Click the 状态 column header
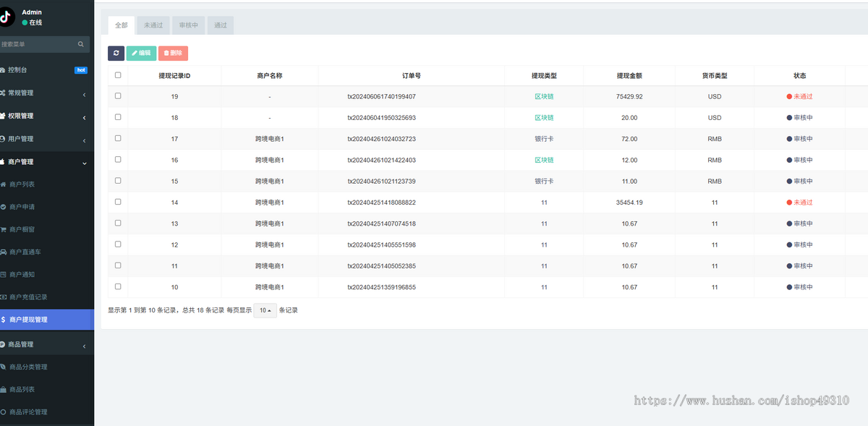 click(799, 75)
